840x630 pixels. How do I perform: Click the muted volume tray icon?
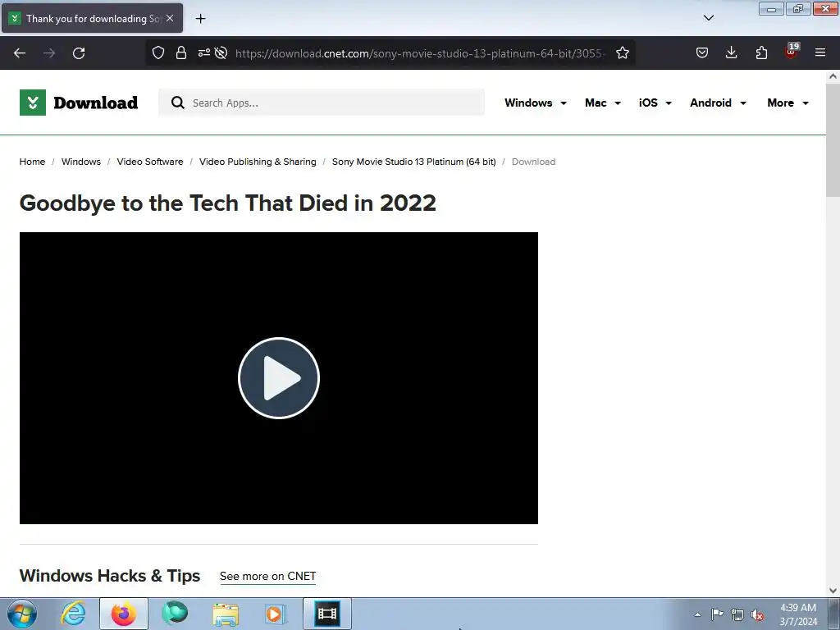tap(757, 614)
